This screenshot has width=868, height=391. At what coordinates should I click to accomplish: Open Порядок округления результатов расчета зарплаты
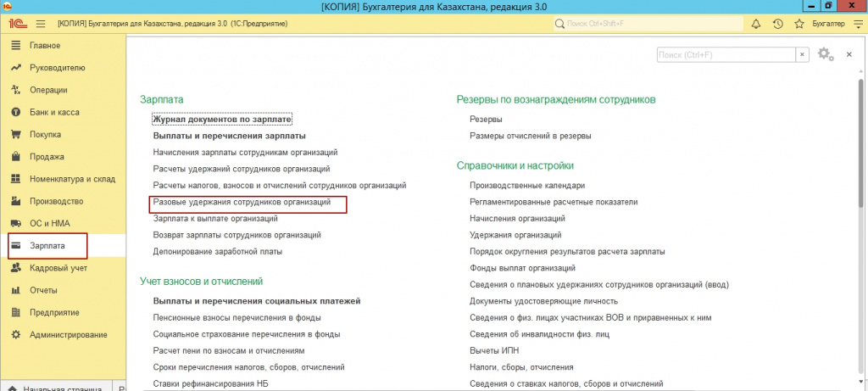pyautogui.click(x=567, y=251)
